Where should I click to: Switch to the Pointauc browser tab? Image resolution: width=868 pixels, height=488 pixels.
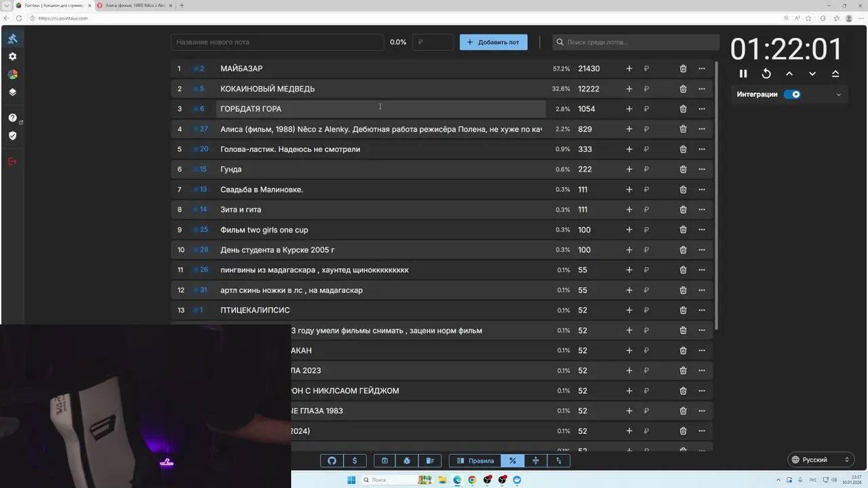pyautogui.click(x=53, y=5)
